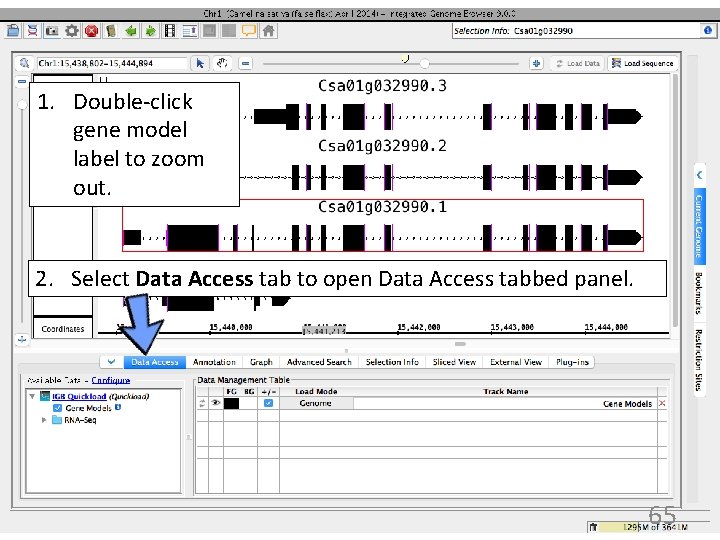720x540 pixels.
Task: Click the IGB Quickload link
Action: [79, 396]
